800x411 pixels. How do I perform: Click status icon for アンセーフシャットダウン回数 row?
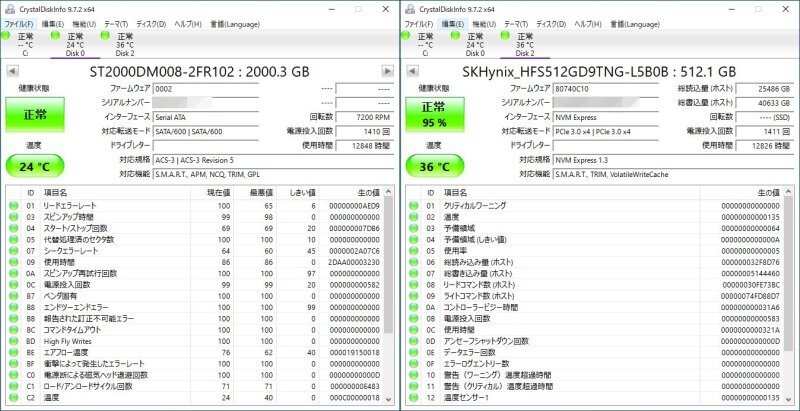tap(413, 341)
